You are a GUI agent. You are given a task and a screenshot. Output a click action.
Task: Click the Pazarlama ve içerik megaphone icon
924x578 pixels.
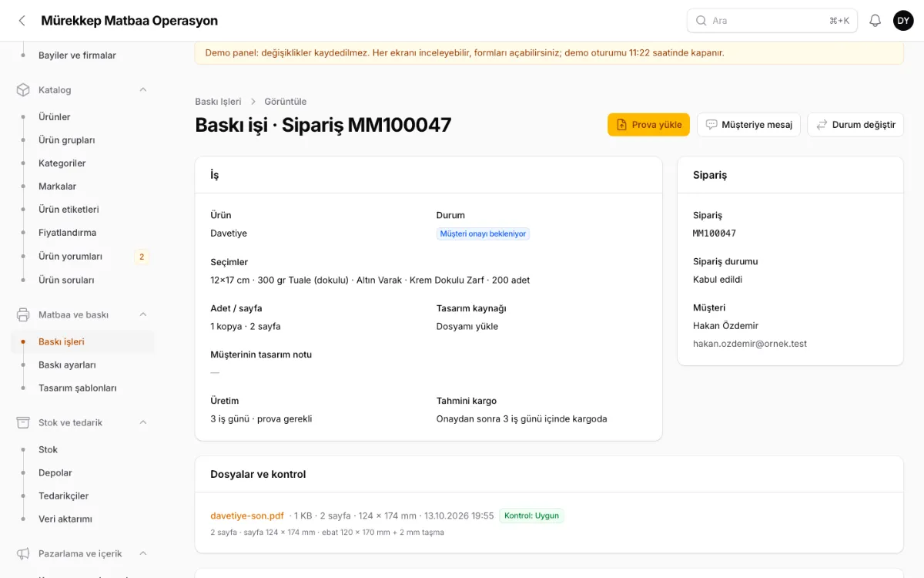(23, 553)
